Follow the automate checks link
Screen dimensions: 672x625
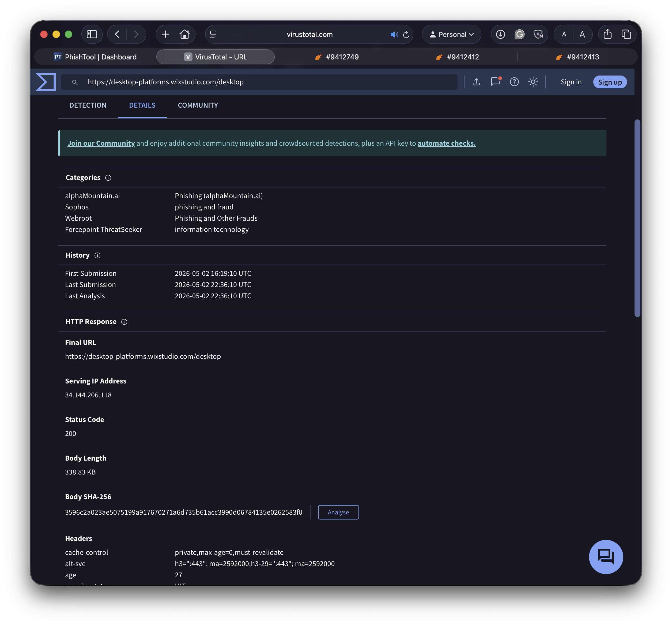[447, 143]
